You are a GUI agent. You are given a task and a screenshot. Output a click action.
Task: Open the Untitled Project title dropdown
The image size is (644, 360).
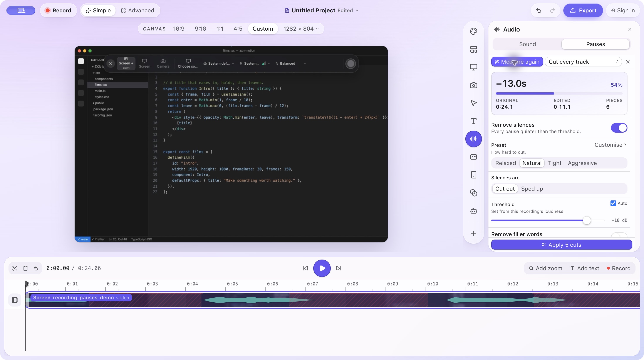(x=322, y=10)
